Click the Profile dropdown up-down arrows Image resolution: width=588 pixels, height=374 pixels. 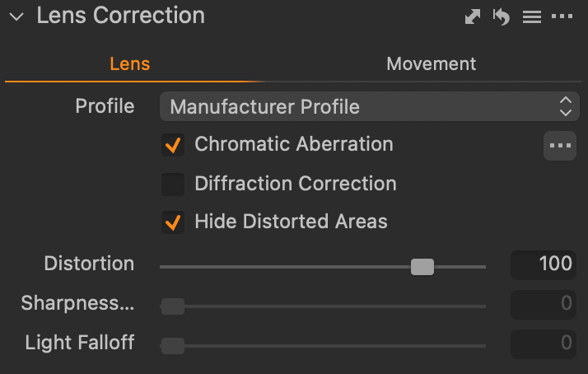566,106
